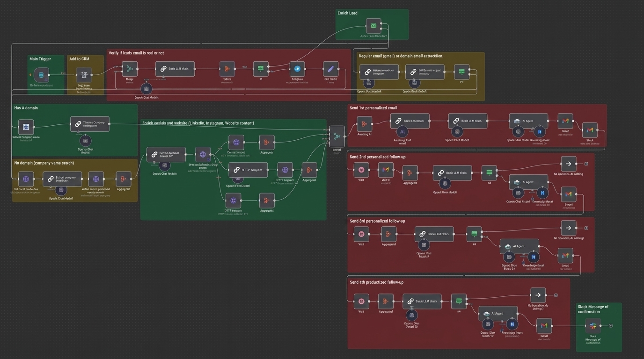644x359 pixels.
Task: Select the Main Trigger database node
Action: pyautogui.click(x=41, y=75)
